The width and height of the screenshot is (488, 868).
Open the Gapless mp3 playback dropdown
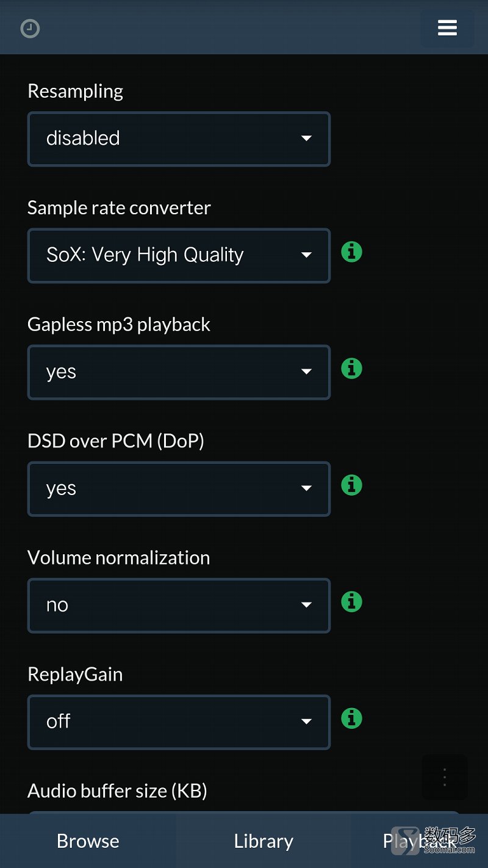click(179, 372)
